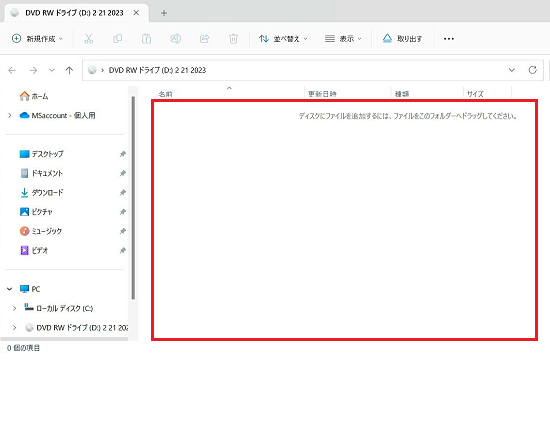This screenshot has height=429, width=550.
Task: Click pin icon next to ミュージック
Action: [123, 231]
